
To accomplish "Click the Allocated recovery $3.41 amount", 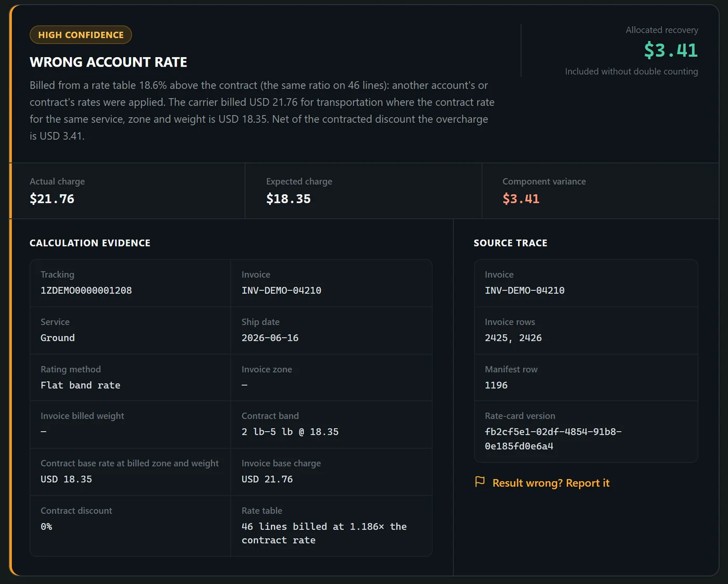I will point(671,50).
